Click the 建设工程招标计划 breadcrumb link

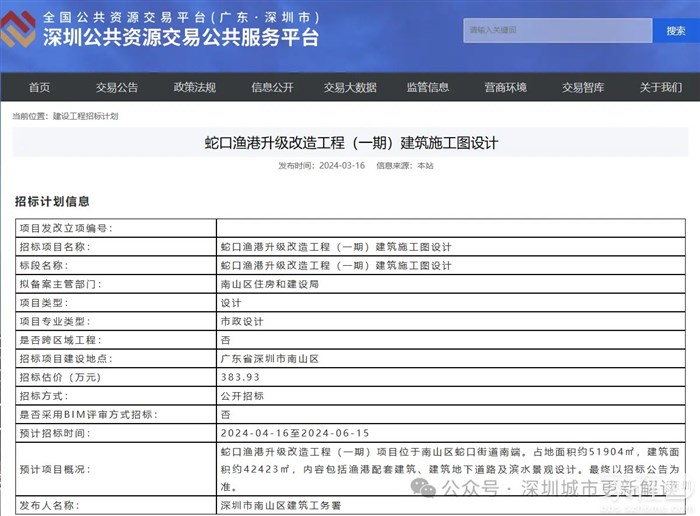85,116
